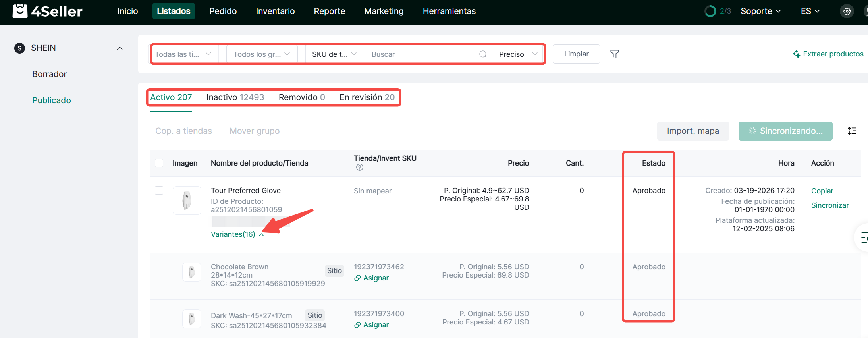Image resolution: width=868 pixels, height=338 pixels.
Task: Click Asignar for Chocolate Brown variant
Action: (x=372, y=278)
